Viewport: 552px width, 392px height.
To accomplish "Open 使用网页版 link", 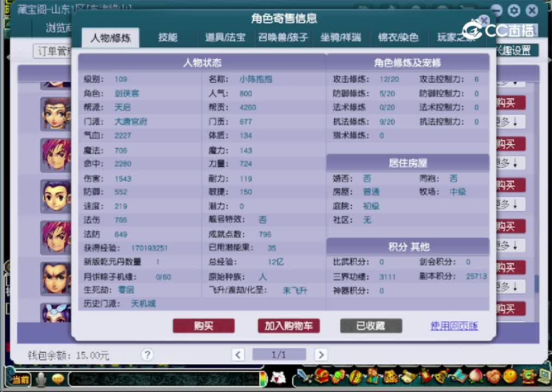I will [453, 326].
